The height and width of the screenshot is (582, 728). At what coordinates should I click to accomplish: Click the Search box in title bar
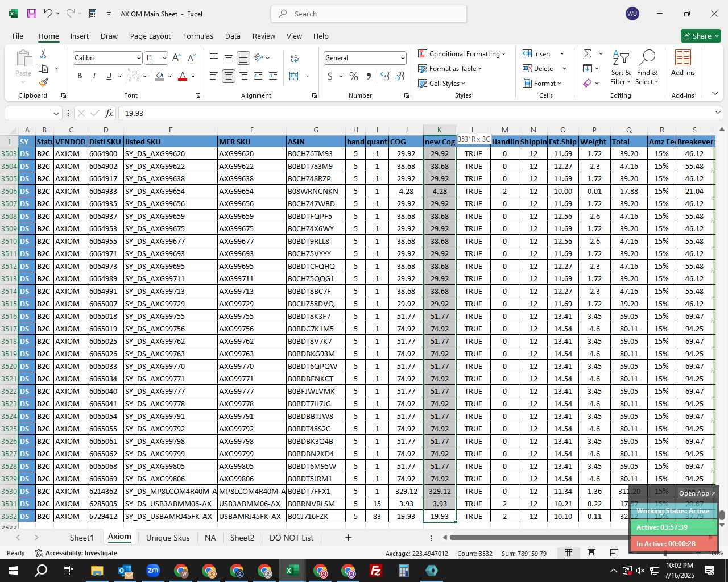click(x=369, y=14)
